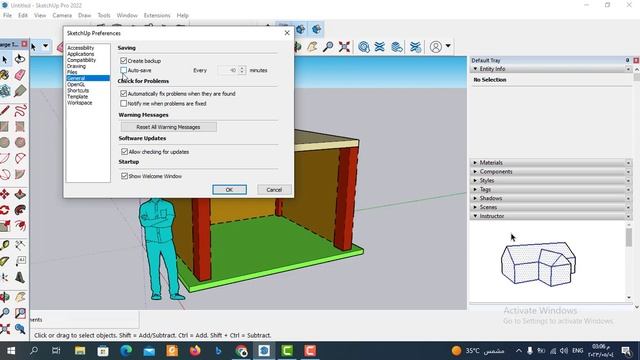Expand the Tags panel
The height and width of the screenshot is (360, 640).
click(551, 189)
